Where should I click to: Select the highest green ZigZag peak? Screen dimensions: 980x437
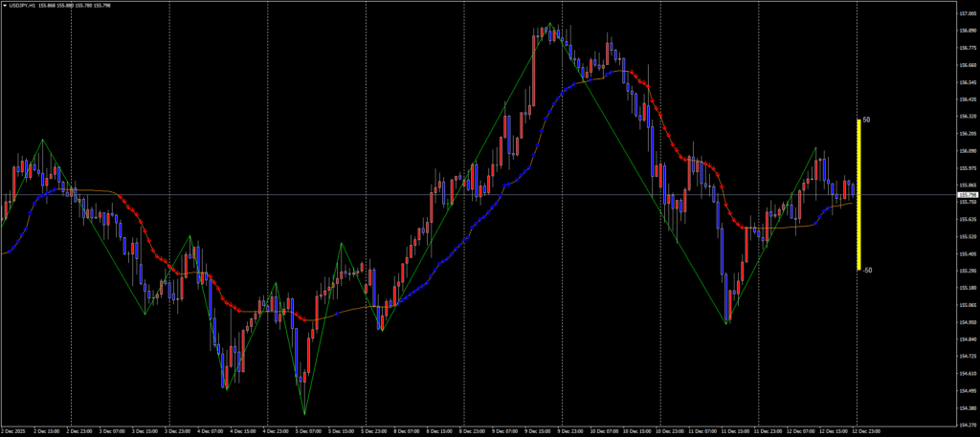(x=550, y=23)
